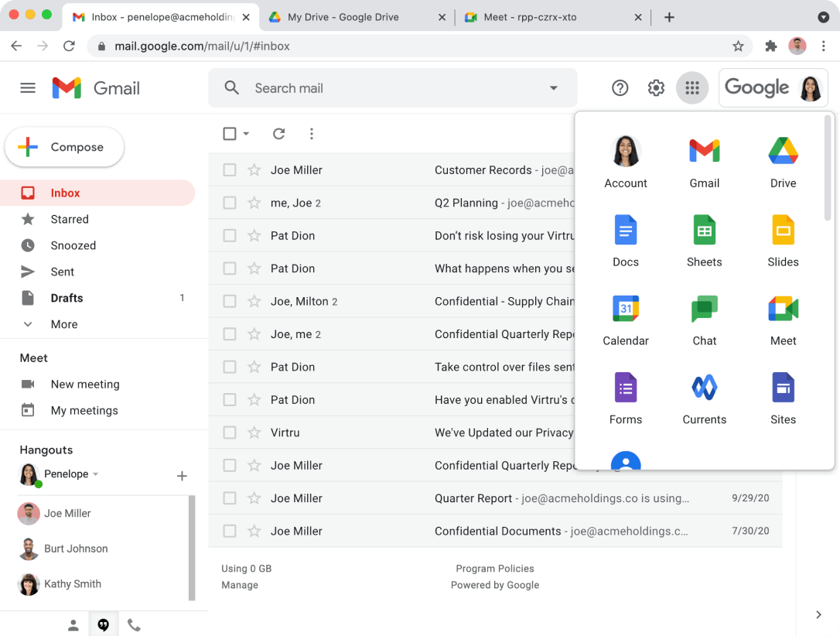Viewport: 840px width, 636px height.
Task: Select the Customer Records email checkbox
Action: click(230, 170)
